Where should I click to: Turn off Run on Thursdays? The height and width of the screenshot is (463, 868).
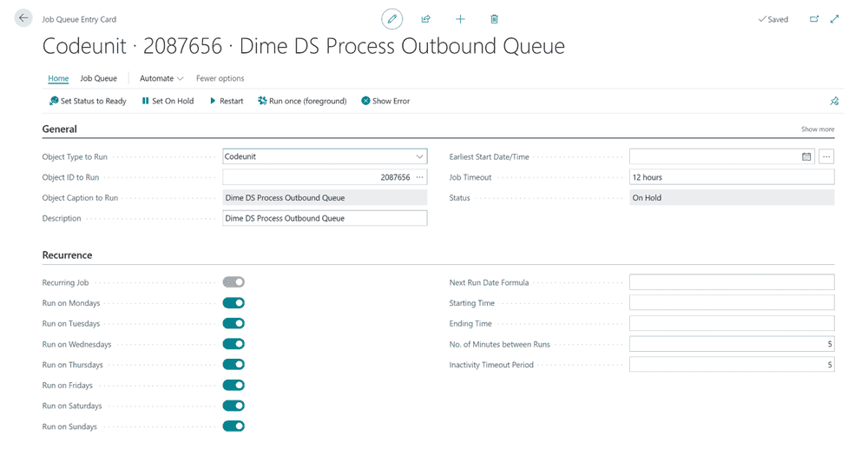point(233,365)
